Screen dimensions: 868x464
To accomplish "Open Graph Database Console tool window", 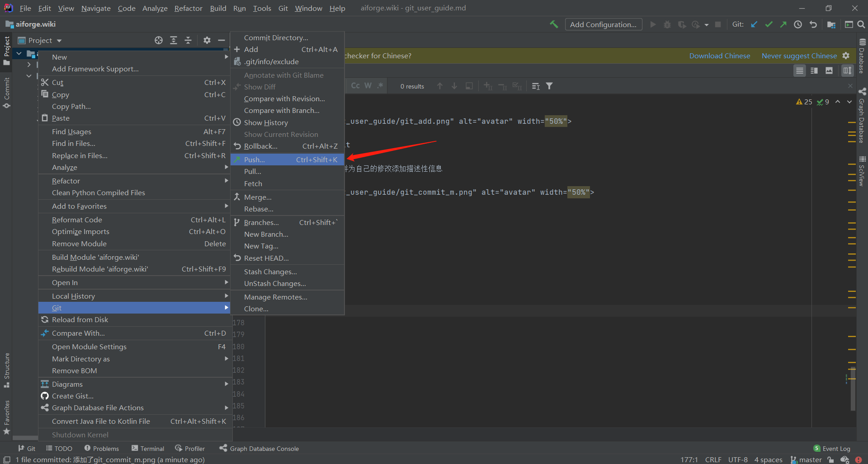I will click(259, 448).
